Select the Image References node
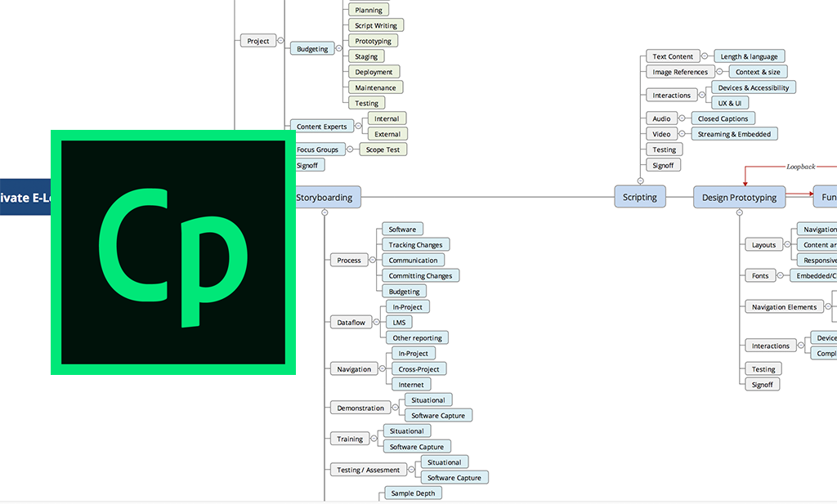Viewport: 837px width, 504px height. pyautogui.click(x=680, y=71)
